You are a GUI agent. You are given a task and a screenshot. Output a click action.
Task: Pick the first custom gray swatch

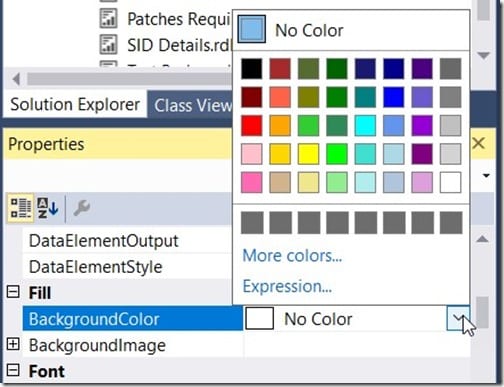[x=252, y=223]
